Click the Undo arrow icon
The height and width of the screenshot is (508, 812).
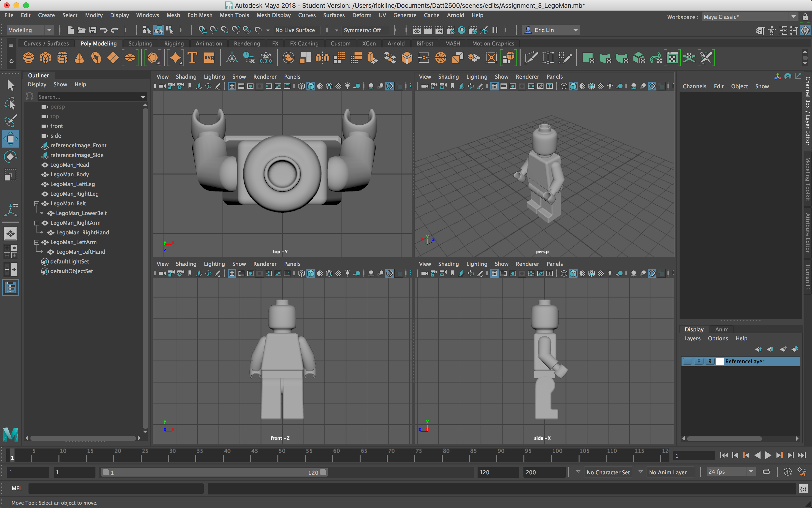coord(104,30)
